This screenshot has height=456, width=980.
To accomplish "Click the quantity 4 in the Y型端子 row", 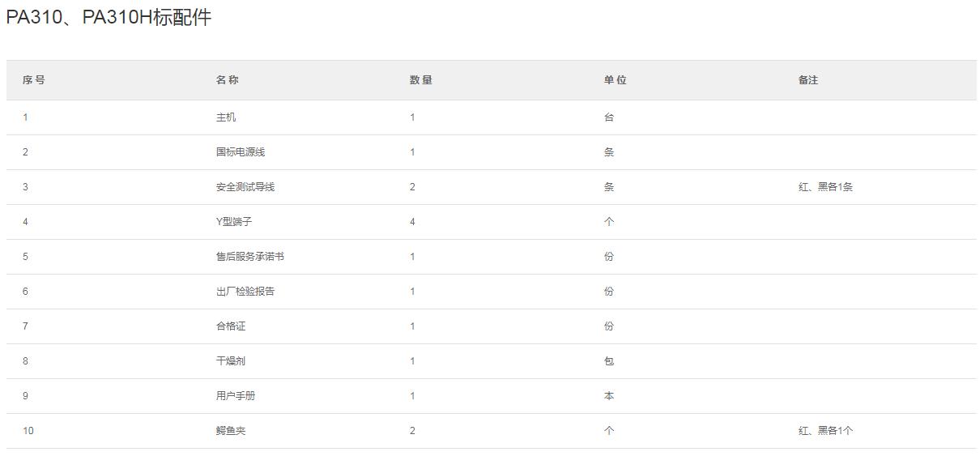I will pos(412,222).
